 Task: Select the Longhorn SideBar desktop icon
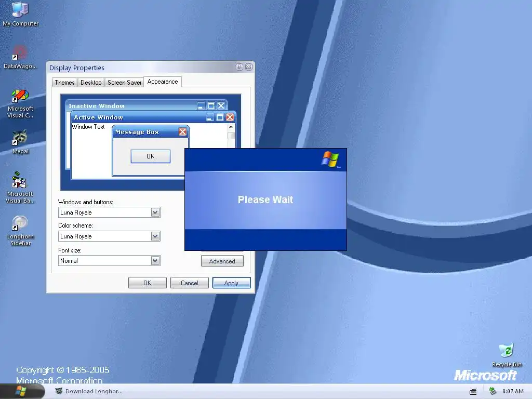click(20, 231)
